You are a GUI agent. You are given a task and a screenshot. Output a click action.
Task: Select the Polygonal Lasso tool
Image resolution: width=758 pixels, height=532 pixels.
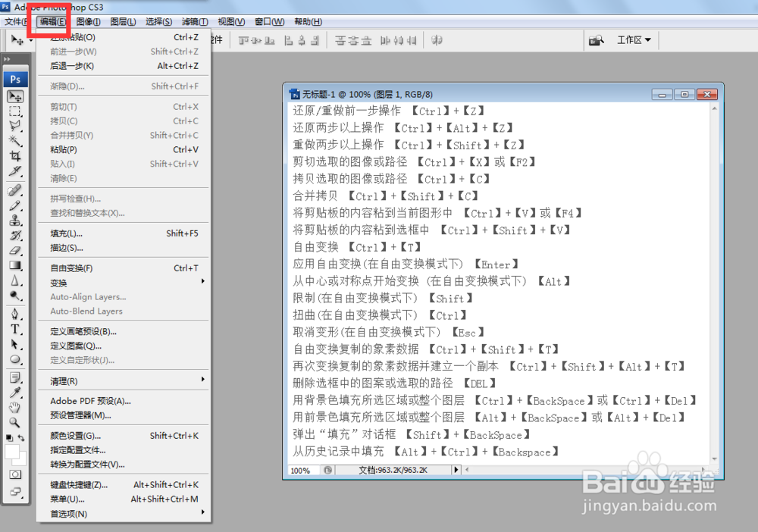[x=15, y=126]
